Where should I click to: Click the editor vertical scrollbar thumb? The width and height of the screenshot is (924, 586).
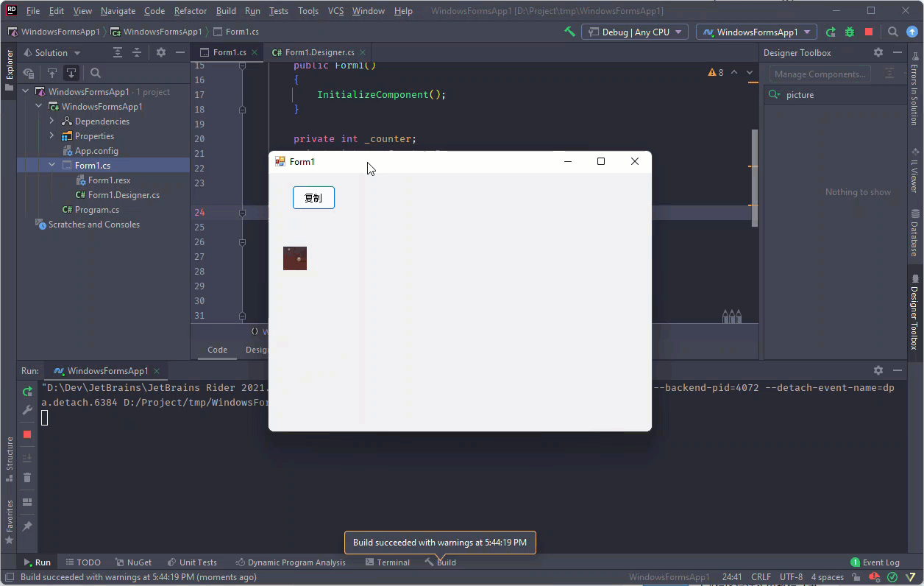pyautogui.click(x=754, y=177)
